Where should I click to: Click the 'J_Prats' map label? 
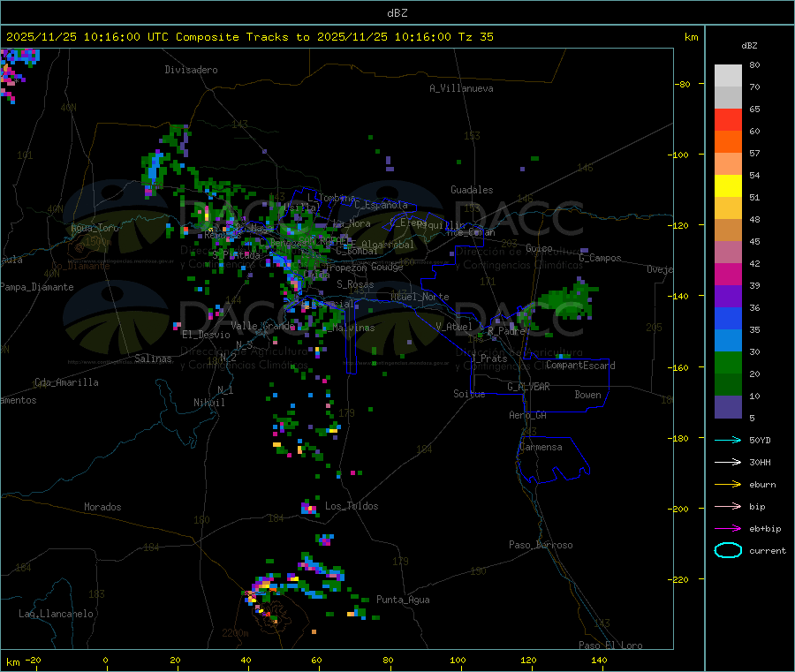[489, 359]
